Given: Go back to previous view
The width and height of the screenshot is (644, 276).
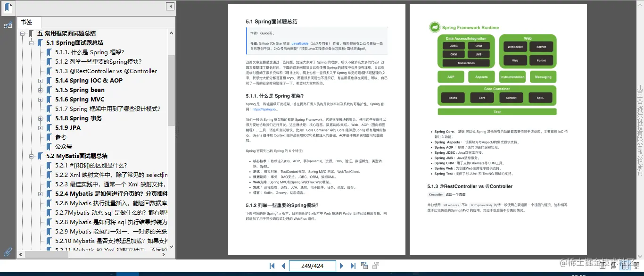Looking at the screenshot, I should 364,266.
